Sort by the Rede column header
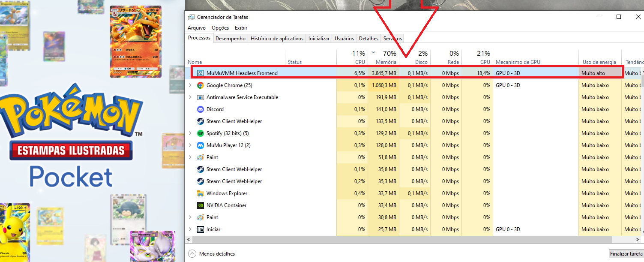644x262 pixels. coord(446,57)
